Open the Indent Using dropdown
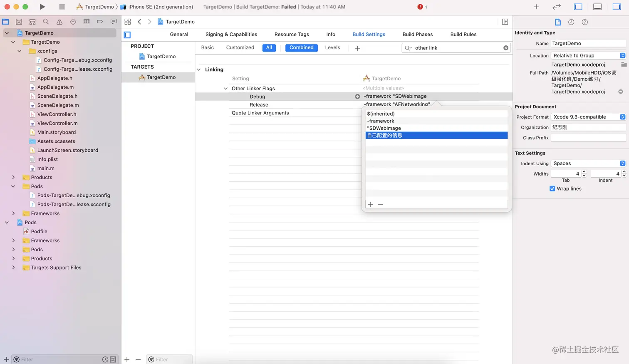 tap(589, 163)
